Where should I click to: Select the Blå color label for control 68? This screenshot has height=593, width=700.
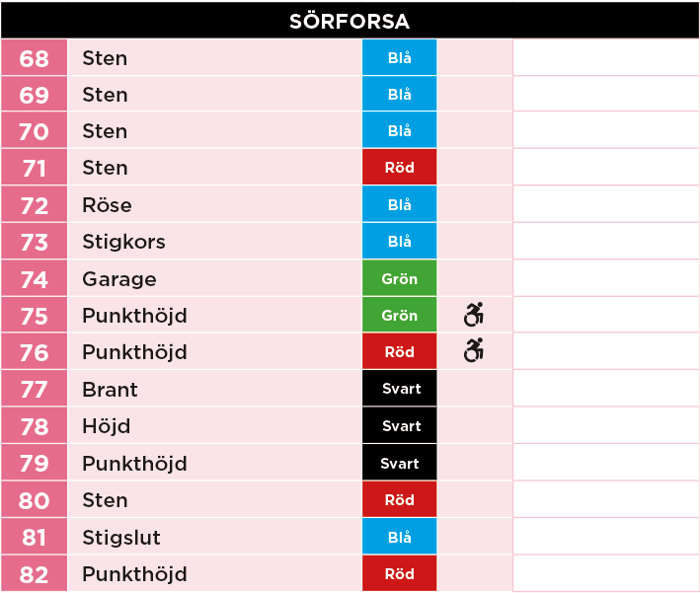click(400, 57)
